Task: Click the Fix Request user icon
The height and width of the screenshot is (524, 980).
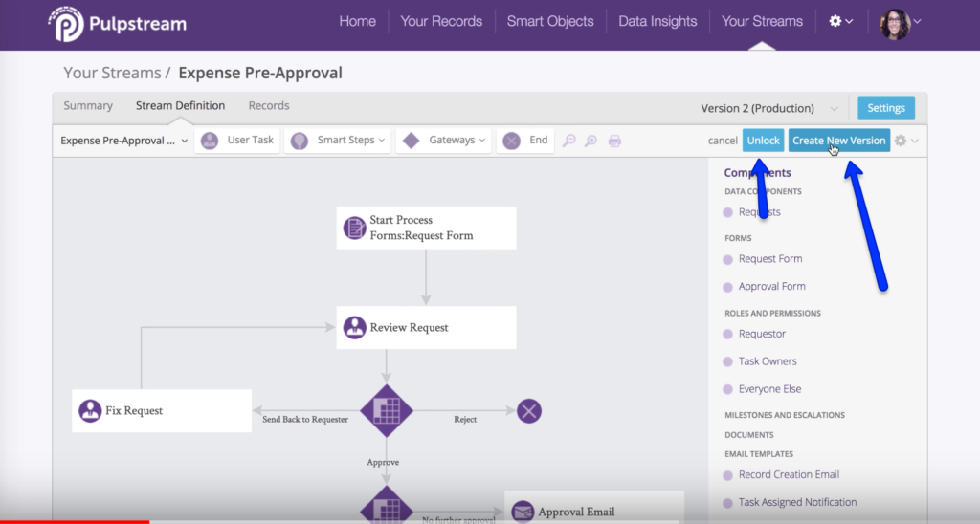Action: coord(90,411)
